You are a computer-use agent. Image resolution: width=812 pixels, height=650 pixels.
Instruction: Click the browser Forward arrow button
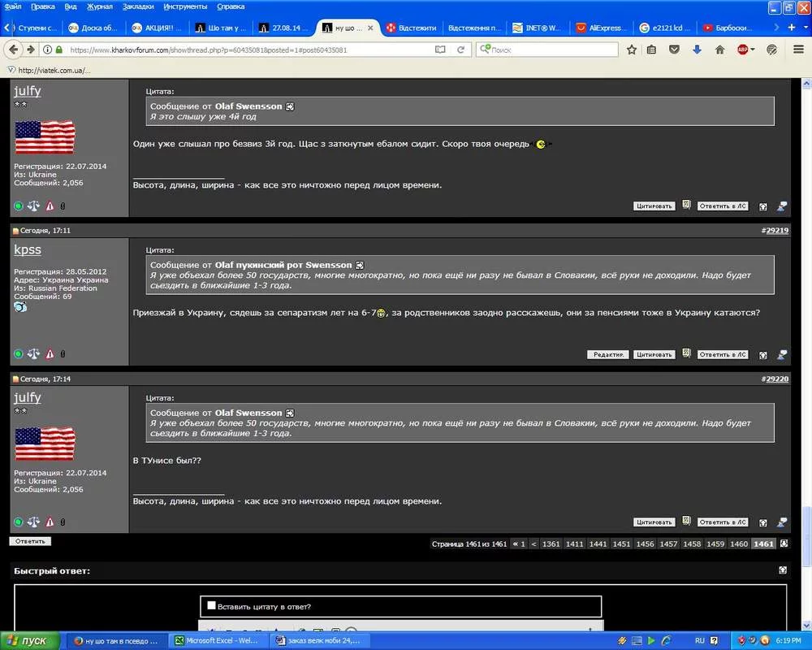coord(31,50)
